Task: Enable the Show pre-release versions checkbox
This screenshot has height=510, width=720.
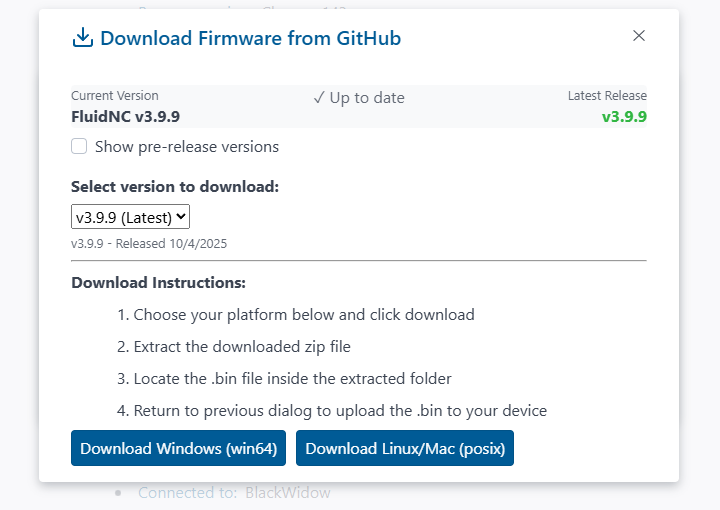Action: (79, 146)
